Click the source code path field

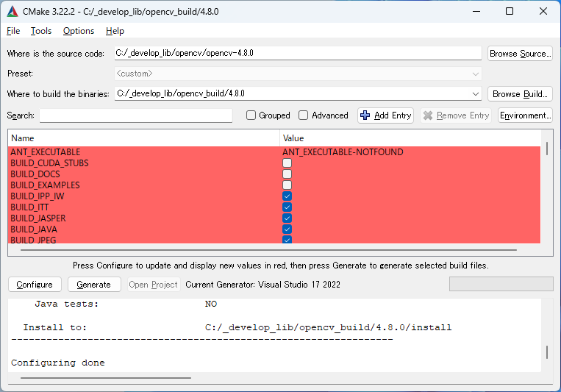click(298, 54)
